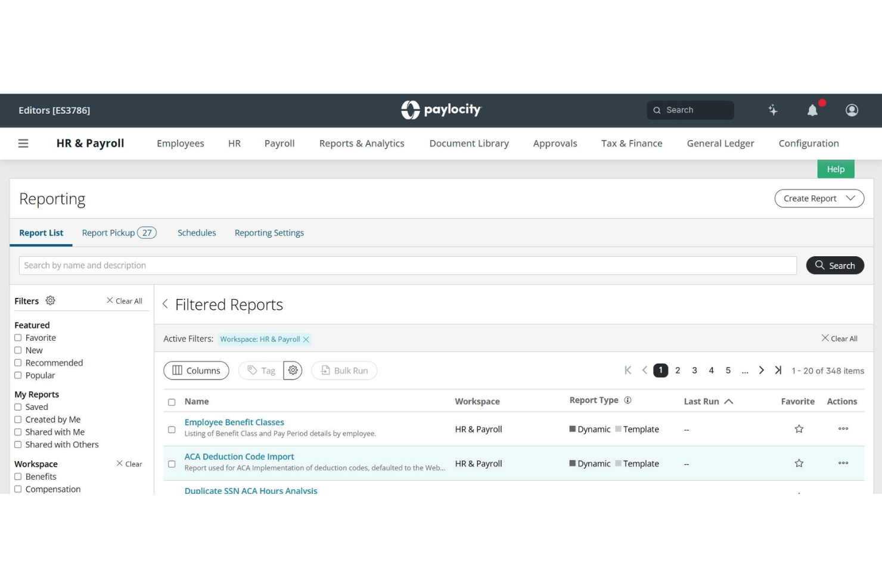Show Report Type info tooltip icon
Image resolution: width=882 pixels, height=588 pixels.
pyautogui.click(x=628, y=400)
